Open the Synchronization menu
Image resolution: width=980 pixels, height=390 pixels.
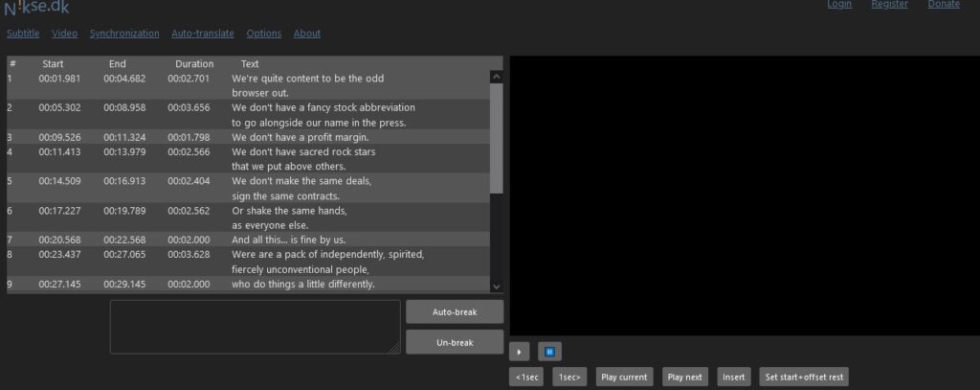(x=124, y=34)
